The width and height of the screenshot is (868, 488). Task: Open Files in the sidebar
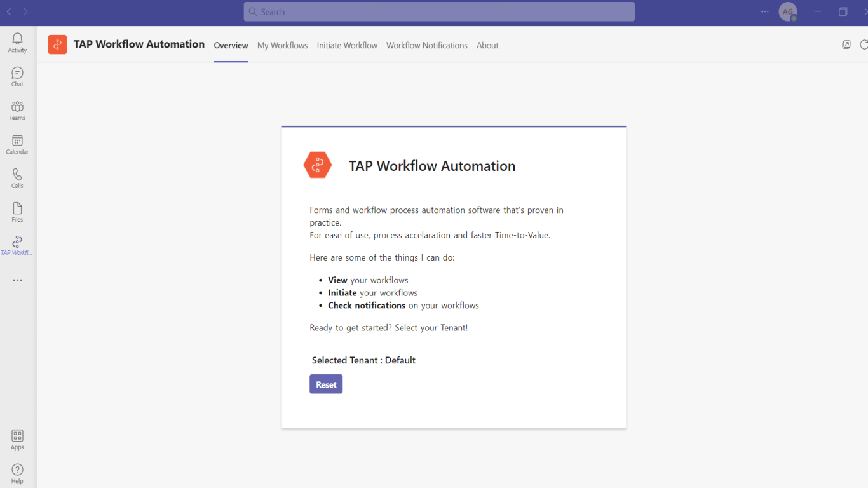coord(17,212)
